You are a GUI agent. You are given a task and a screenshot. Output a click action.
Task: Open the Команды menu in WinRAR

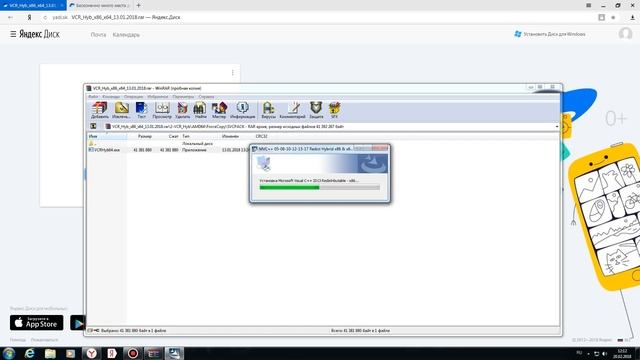[111, 97]
